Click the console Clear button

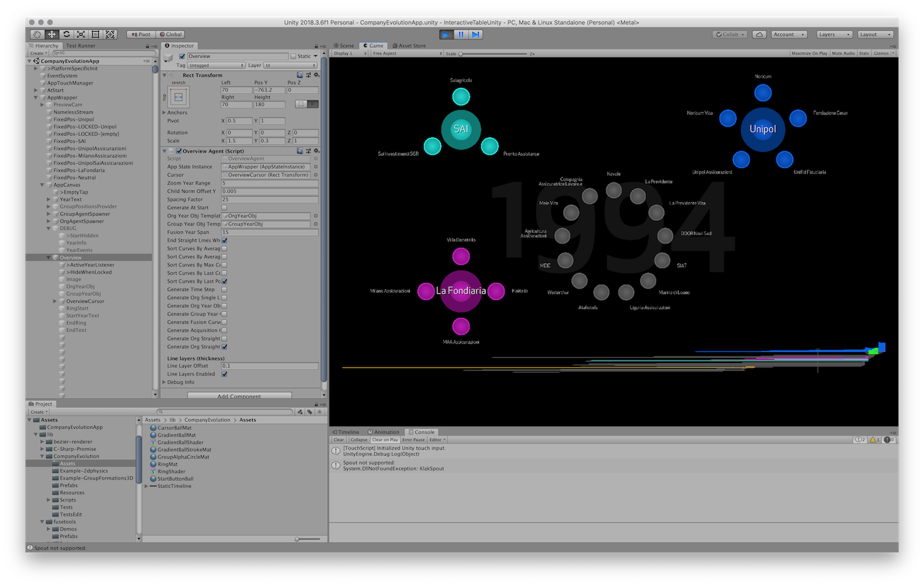click(x=339, y=440)
